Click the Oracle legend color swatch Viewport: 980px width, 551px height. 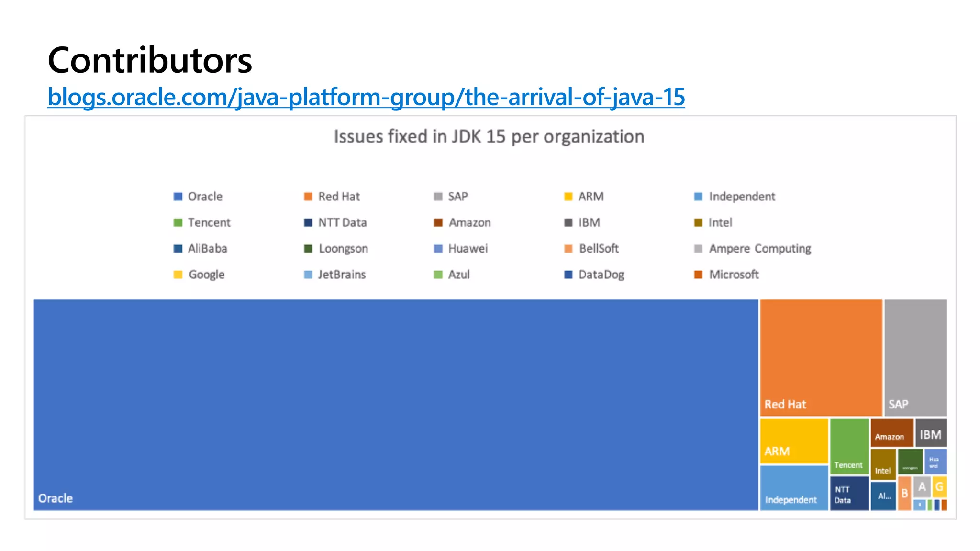[x=178, y=197]
